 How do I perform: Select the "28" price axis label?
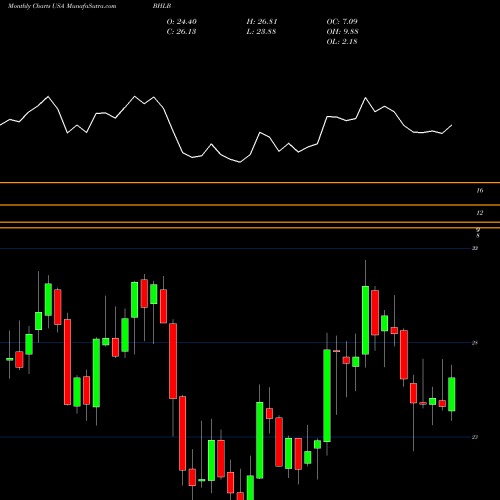(x=475, y=343)
